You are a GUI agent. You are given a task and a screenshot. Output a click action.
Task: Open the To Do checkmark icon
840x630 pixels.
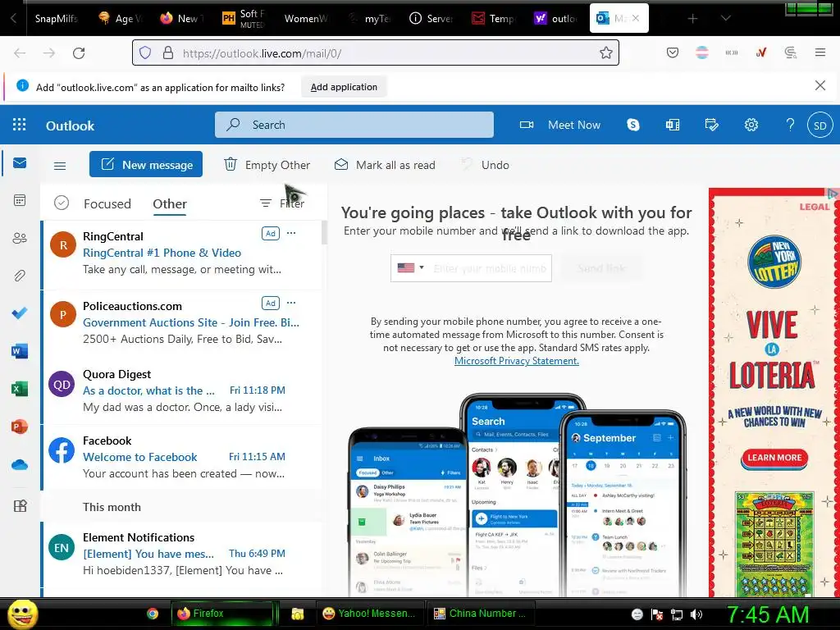point(20,313)
